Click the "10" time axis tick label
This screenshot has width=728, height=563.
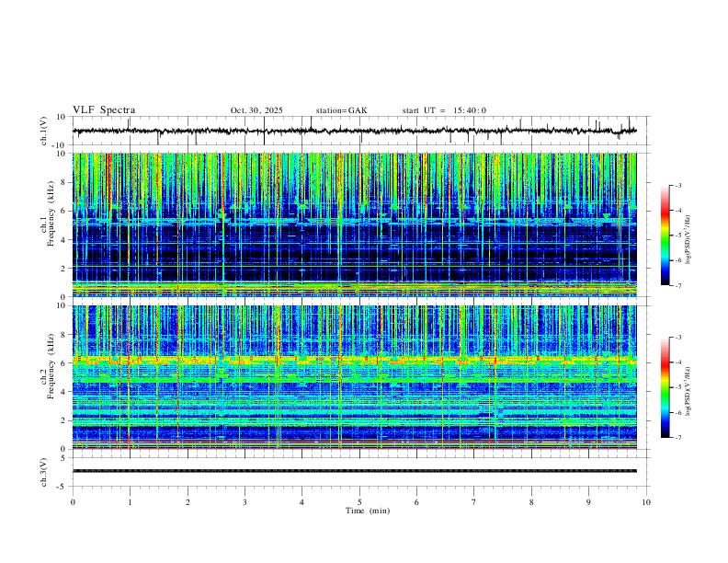tap(646, 502)
